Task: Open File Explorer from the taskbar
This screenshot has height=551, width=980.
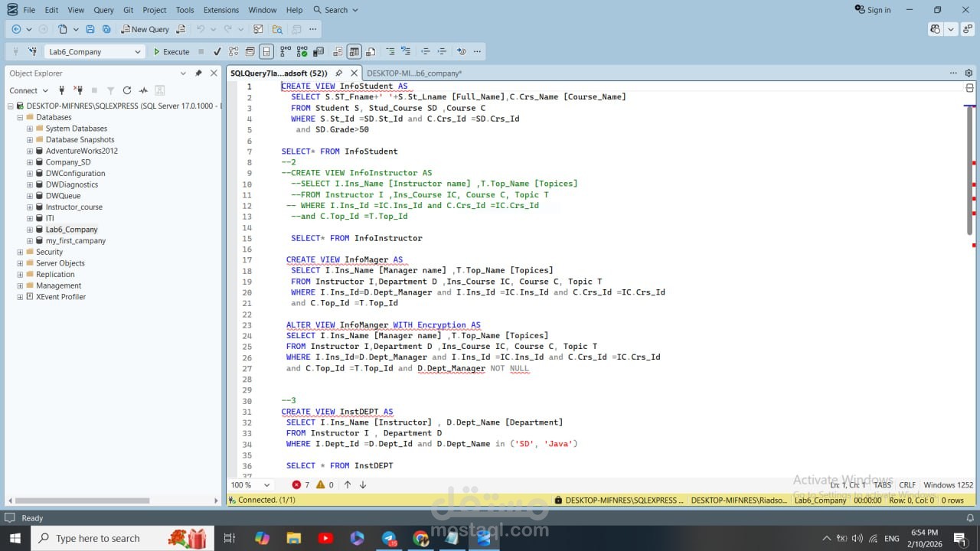Action: coord(294,539)
